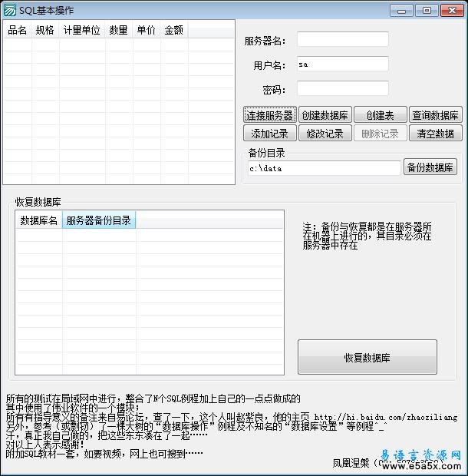The height and width of the screenshot is (476, 468).
Task: Maximize the SQL基本操作 window
Action: coord(427,11)
